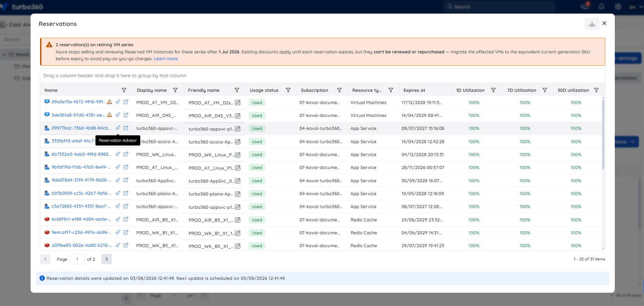Open the Learn more link

(x=165, y=59)
